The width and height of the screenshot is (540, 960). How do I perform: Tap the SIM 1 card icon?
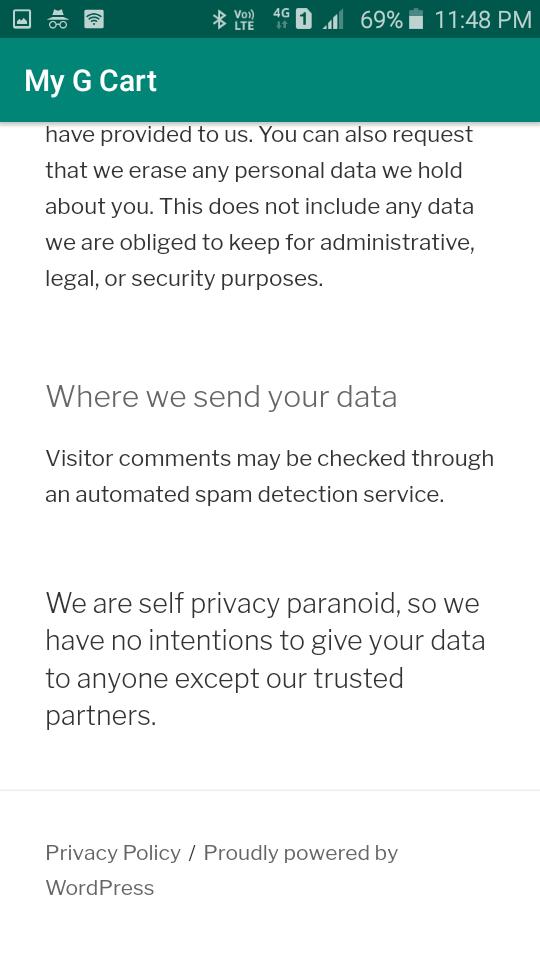(304, 20)
